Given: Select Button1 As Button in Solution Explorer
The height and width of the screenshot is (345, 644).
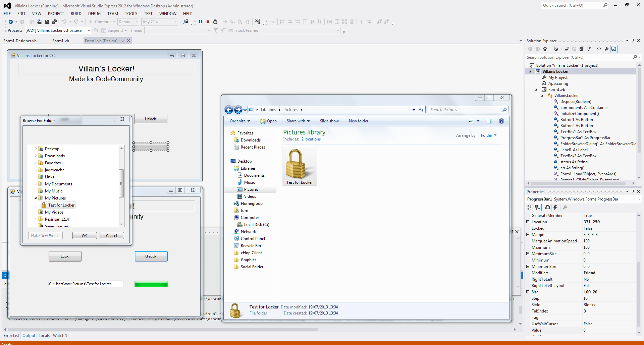Looking at the screenshot, I should [577, 120].
